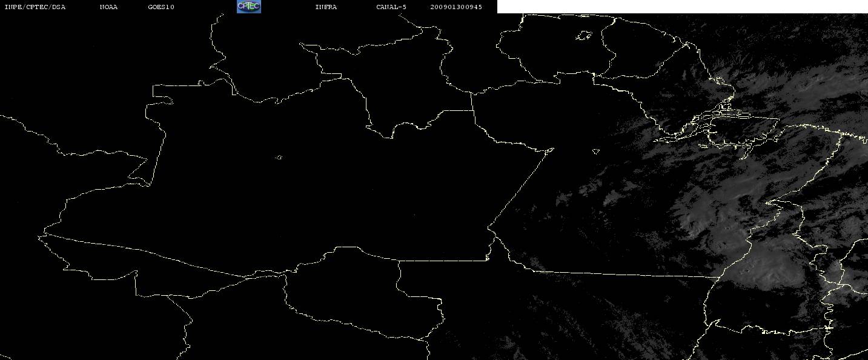868x360 pixels.
Task: Click the GOES10 satellite label
Action: pyautogui.click(x=161, y=7)
